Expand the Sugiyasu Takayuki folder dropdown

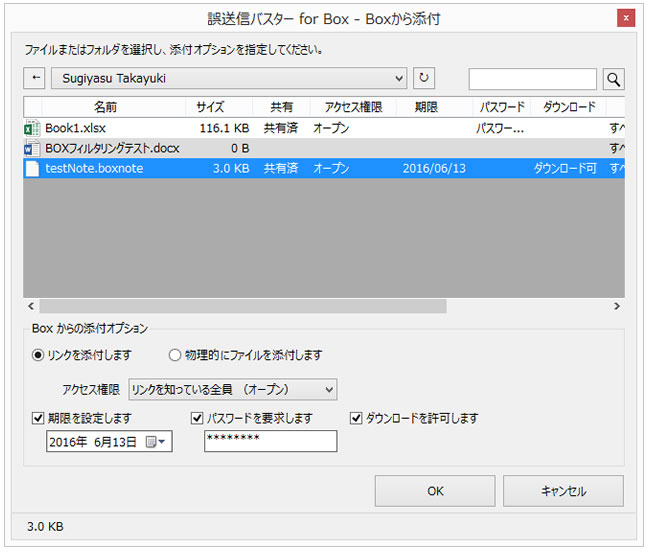coord(399,78)
